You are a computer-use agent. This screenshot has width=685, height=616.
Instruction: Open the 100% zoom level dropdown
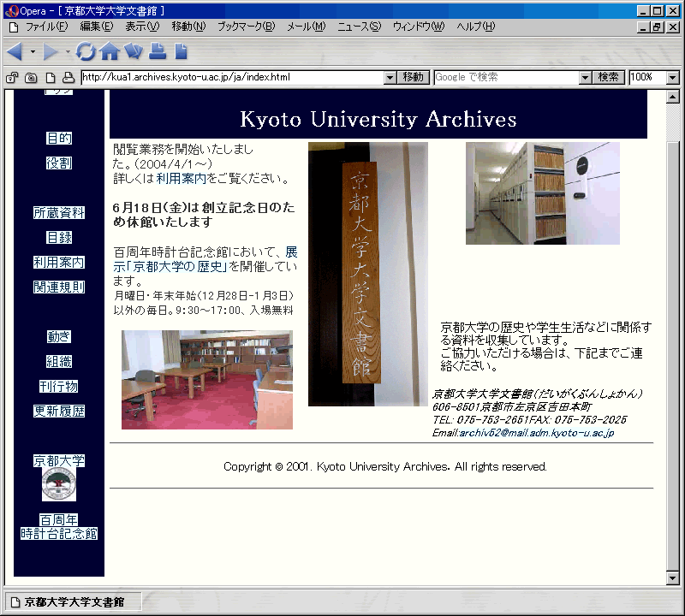[673, 78]
